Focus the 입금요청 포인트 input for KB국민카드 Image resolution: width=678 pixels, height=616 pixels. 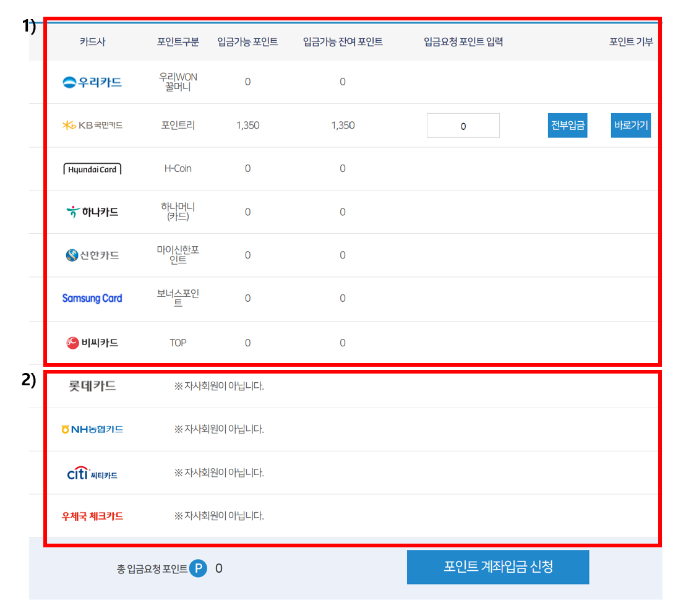(463, 126)
